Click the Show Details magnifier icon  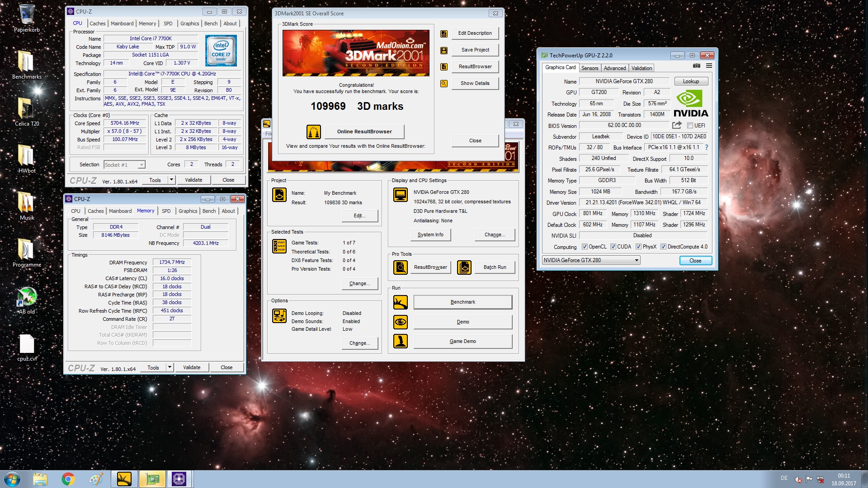pyautogui.click(x=444, y=84)
